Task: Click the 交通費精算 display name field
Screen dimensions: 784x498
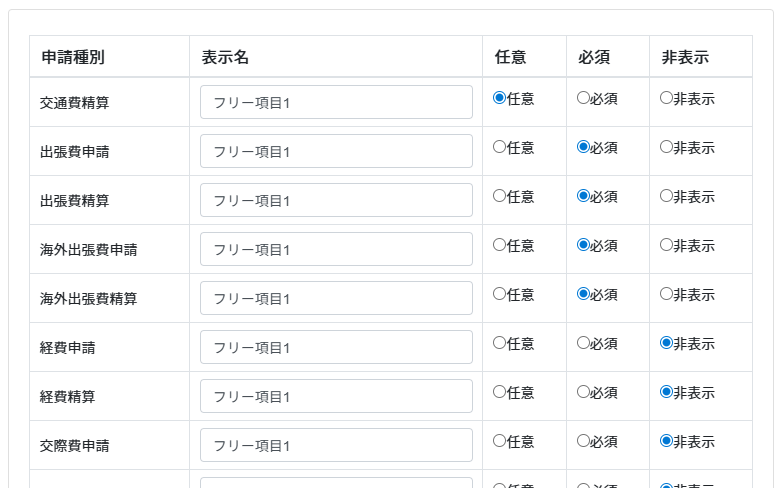Action: 336,102
